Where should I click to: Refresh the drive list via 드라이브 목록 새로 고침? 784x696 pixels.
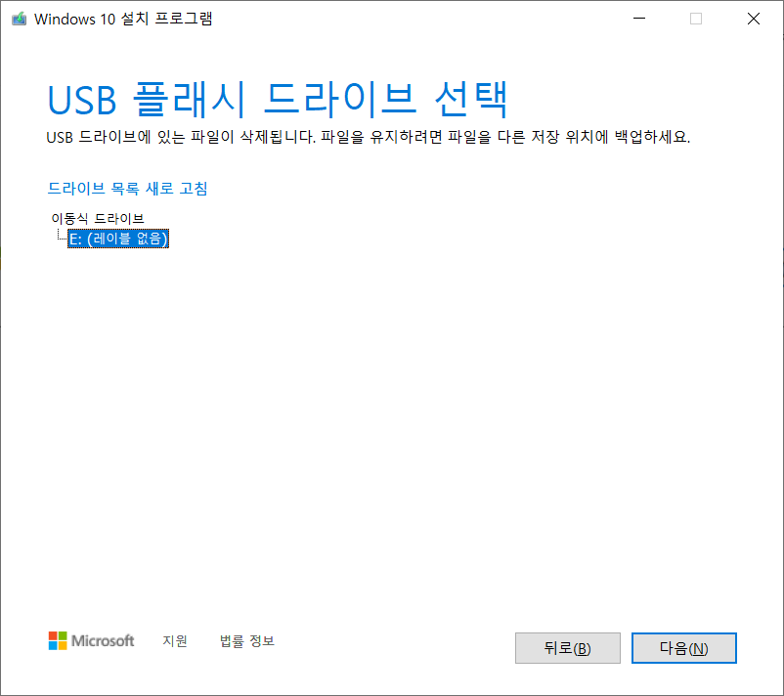[x=127, y=189]
